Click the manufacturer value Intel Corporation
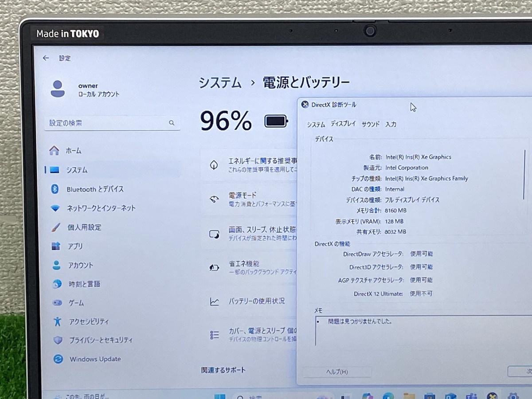 pyautogui.click(x=407, y=168)
